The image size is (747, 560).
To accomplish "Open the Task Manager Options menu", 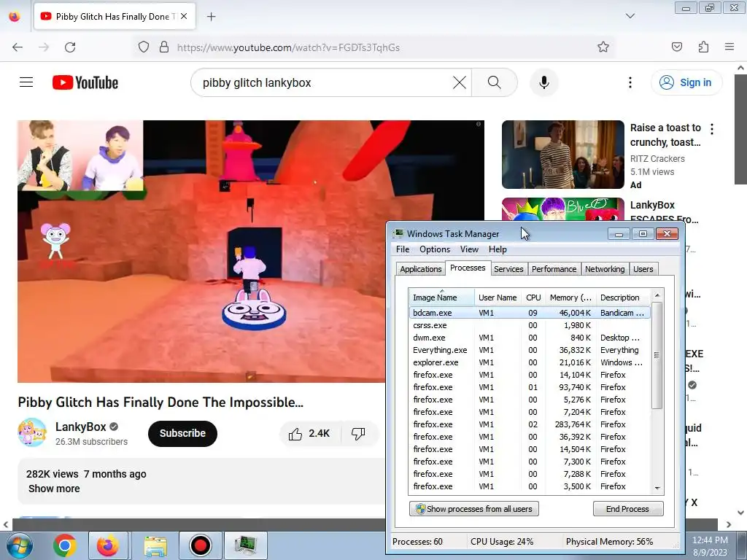I will click(435, 249).
